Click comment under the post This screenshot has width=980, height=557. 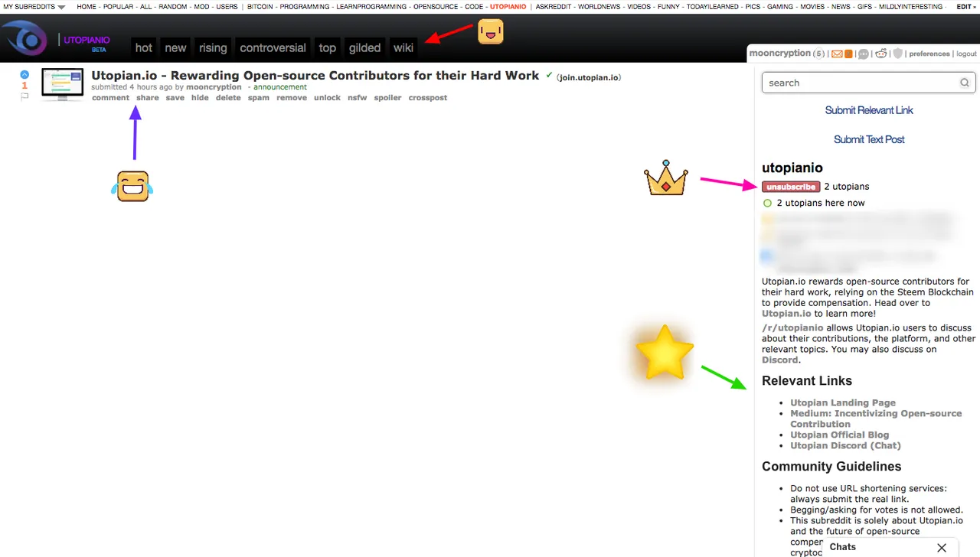click(x=110, y=98)
